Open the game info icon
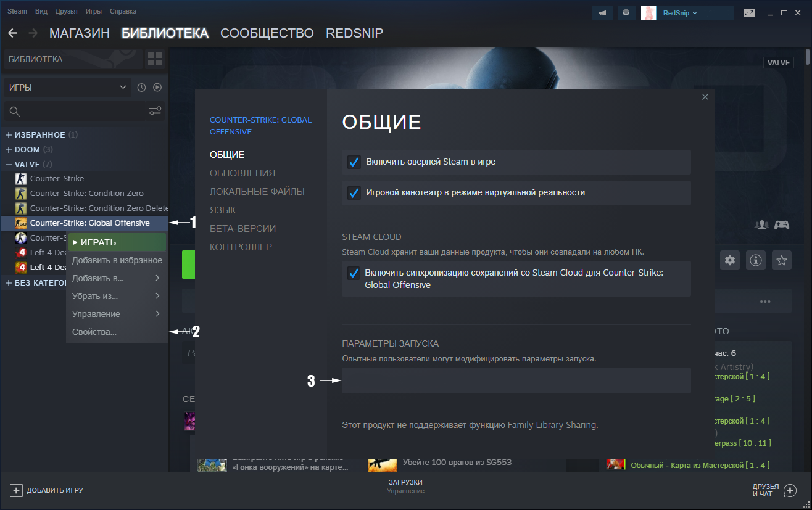Screen dimensions: 812x510 [x=756, y=260]
